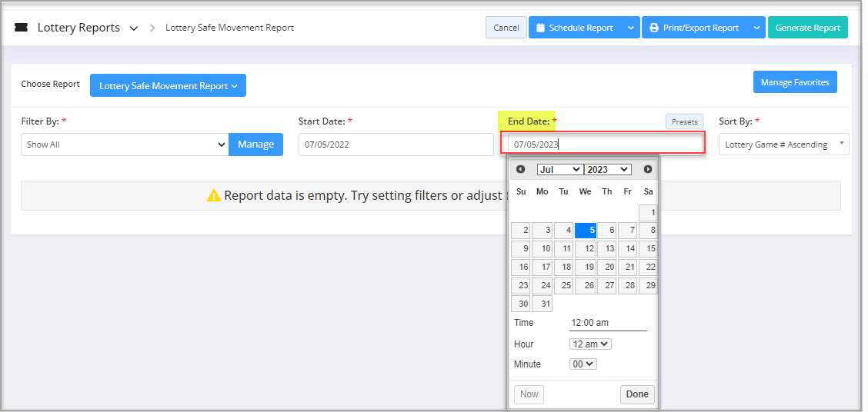Pick day 31 in July calendar
The width and height of the screenshot is (868, 412).
click(x=542, y=304)
